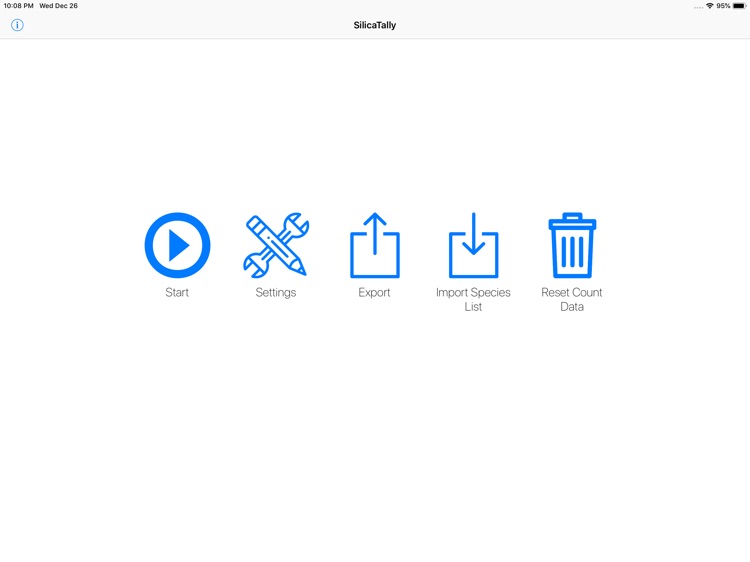Open Settings via wrench and pencil icon
750x562 pixels.
pyautogui.click(x=276, y=245)
